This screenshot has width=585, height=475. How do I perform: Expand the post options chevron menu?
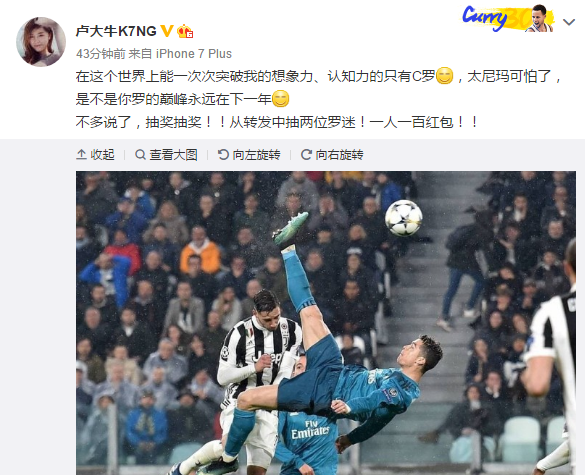point(569,22)
